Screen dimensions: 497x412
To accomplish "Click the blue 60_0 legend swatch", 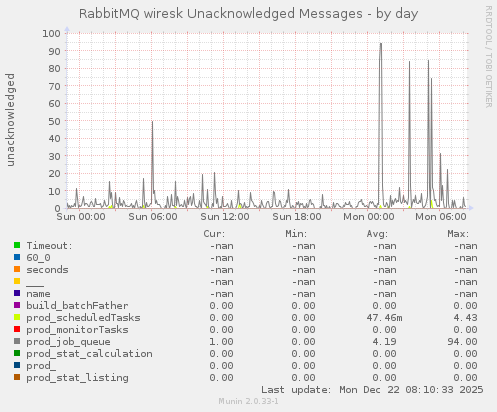I will coord(17,257).
